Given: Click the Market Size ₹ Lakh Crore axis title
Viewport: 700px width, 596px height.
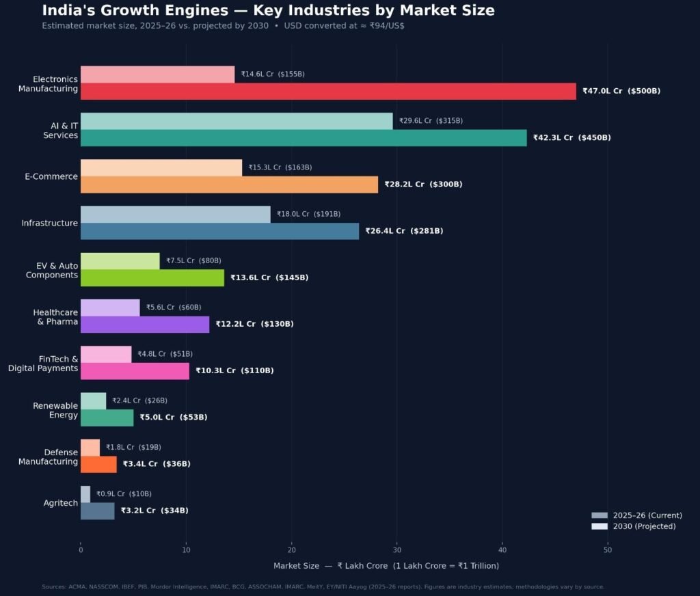Looking at the screenshot, I should 386,566.
